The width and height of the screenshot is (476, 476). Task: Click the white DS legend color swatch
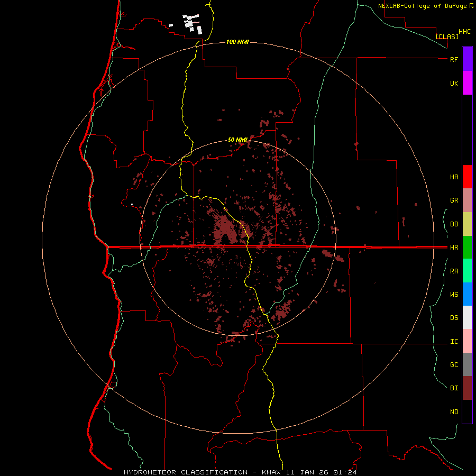click(x=467, y=317)
